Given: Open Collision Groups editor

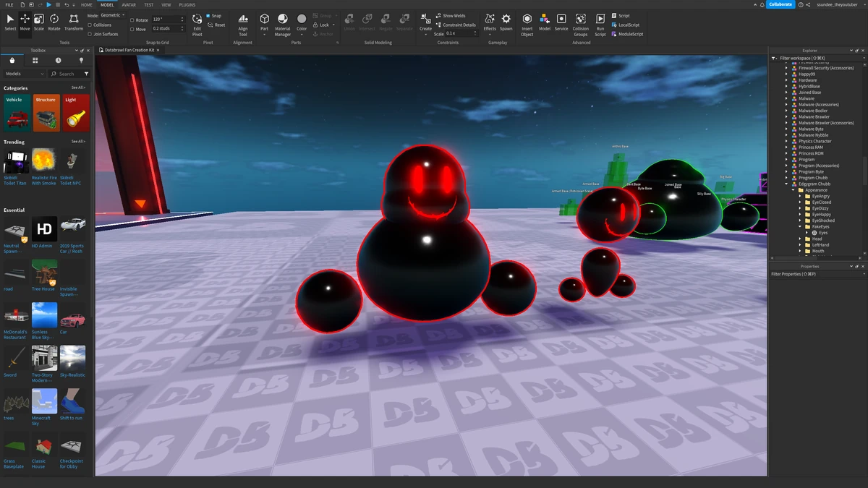Looking at the screenshot, I should [x=581, y=23].
